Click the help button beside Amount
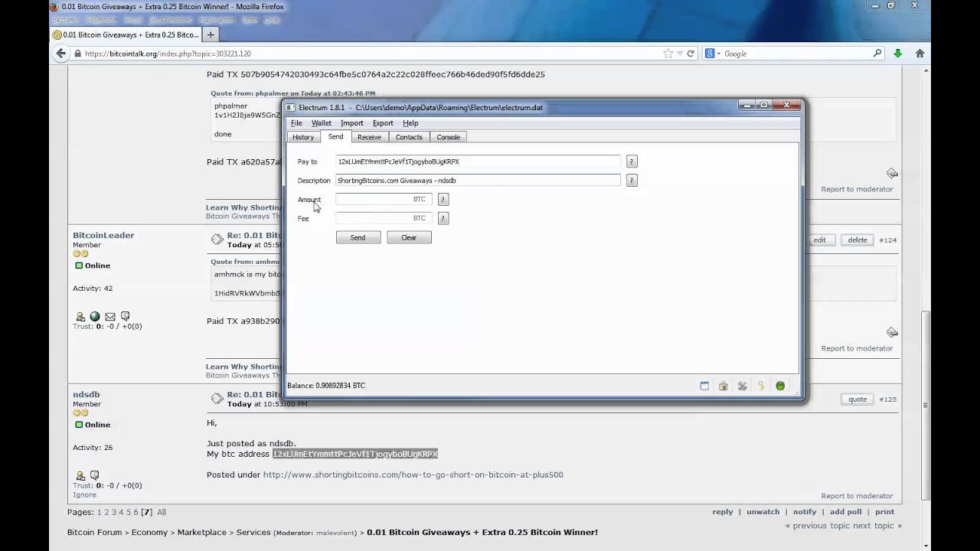The height and width of the screenshot is (551, 980). coord(443,199)
